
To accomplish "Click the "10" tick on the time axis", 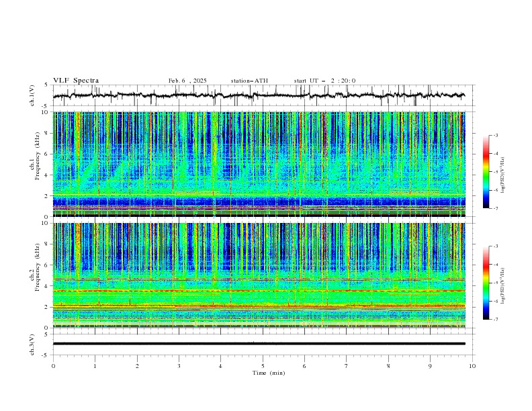I will coord(472,366).
